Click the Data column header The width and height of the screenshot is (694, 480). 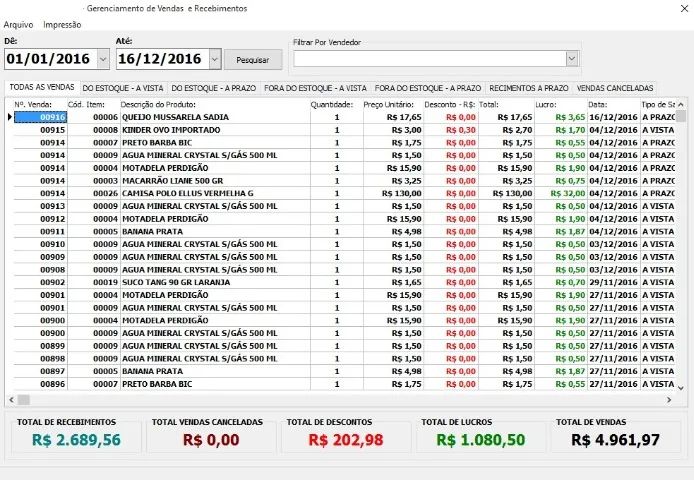coord(614,105)
